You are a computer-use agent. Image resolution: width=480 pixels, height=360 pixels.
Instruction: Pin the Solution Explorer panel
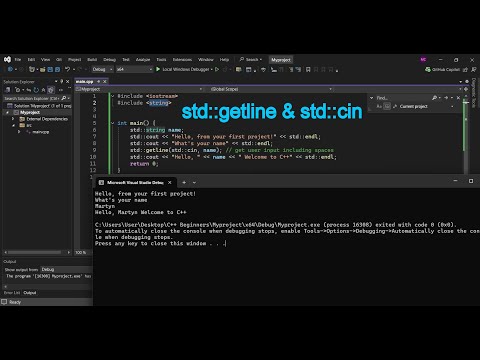tap(62, 81)
